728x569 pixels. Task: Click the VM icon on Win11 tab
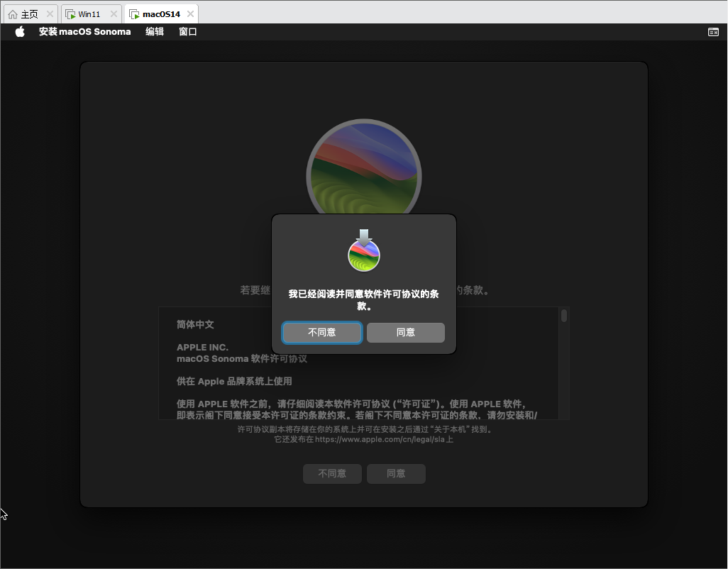click(70, 14)
